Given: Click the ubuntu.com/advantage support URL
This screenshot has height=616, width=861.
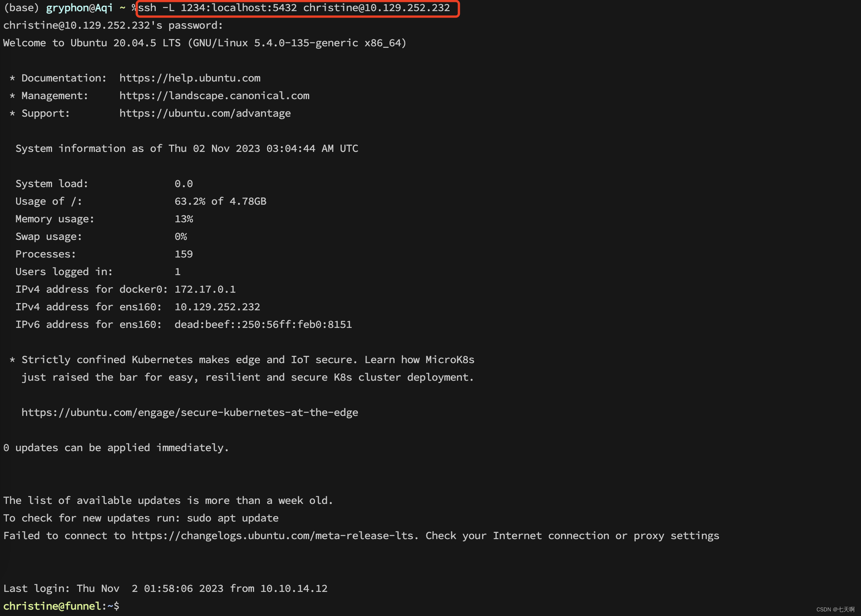Looking at the screenshot, I should [205, 113].
